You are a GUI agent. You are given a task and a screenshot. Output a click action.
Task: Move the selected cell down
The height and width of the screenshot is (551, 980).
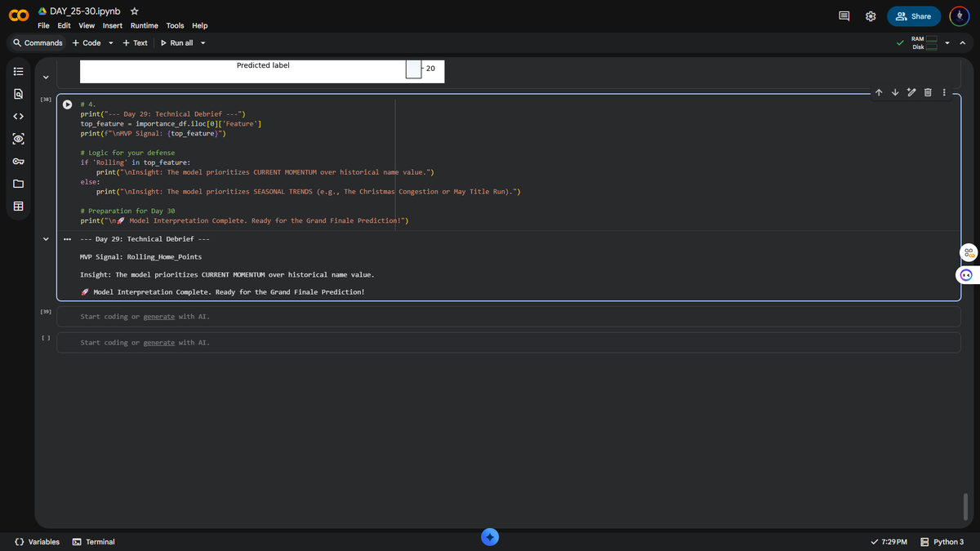click(x=895, y=92)
